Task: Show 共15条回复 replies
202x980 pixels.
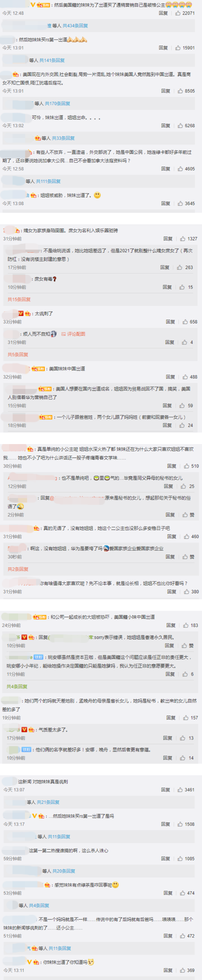Action: 19,299
